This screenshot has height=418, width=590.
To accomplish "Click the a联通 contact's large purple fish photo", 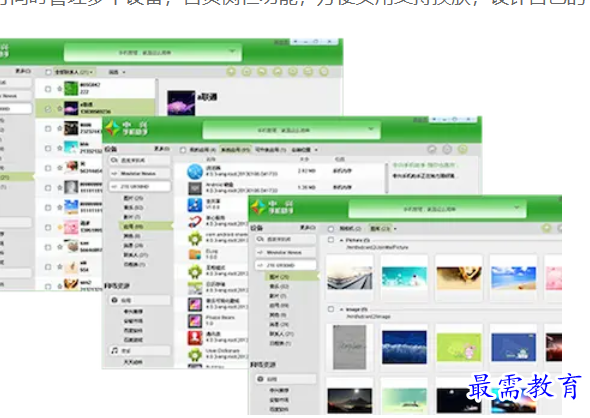I will (x=181, y=103).
